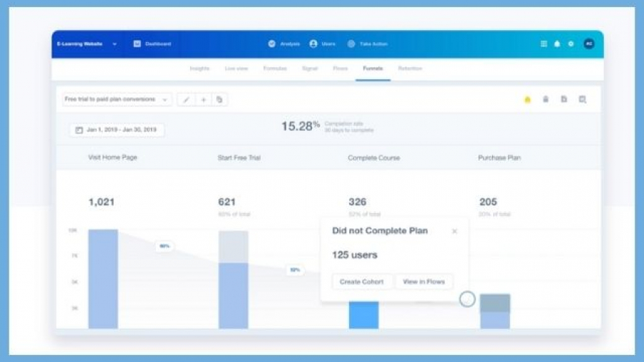Open the Free trial to paid plan conversions dropdown

point(117,99)
